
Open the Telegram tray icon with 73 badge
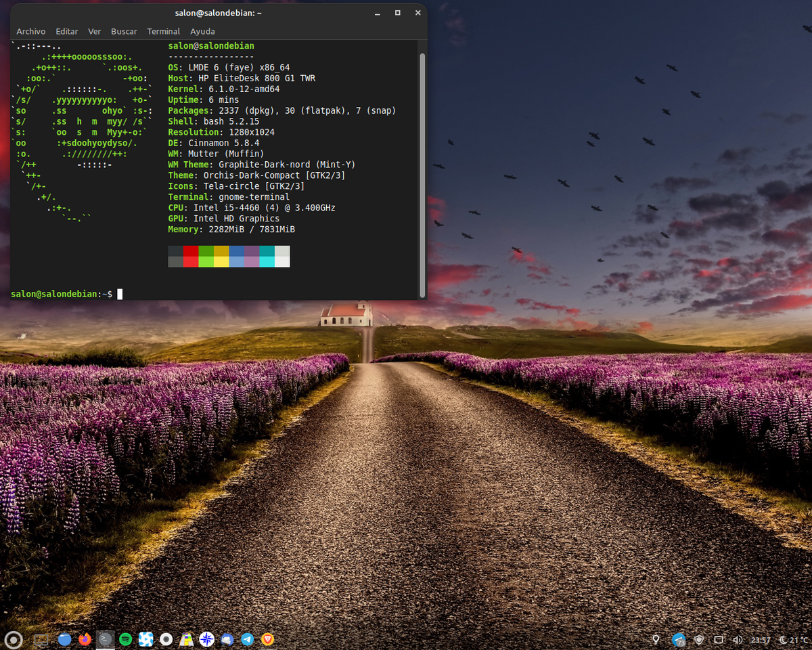pos(679,639)
